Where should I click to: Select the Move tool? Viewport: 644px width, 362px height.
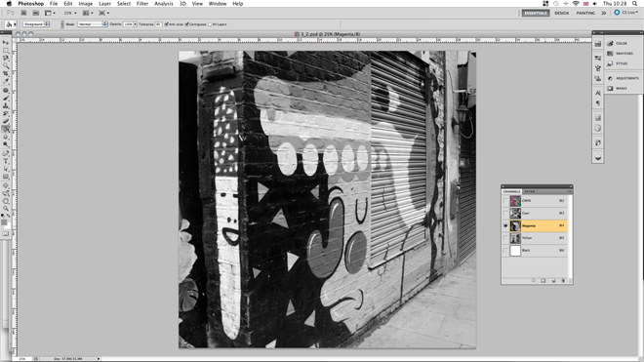click(5, 42)
